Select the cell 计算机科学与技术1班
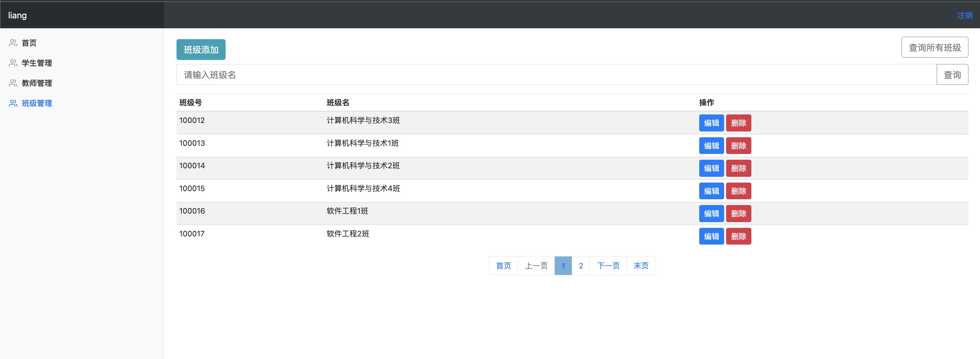The image size is (980, 359). (x=363, y=143)
